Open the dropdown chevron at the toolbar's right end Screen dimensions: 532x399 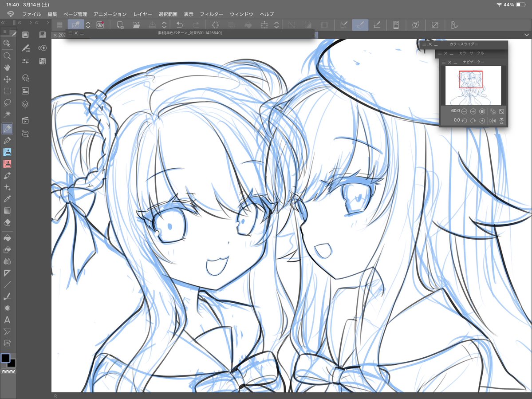point(527,34)
